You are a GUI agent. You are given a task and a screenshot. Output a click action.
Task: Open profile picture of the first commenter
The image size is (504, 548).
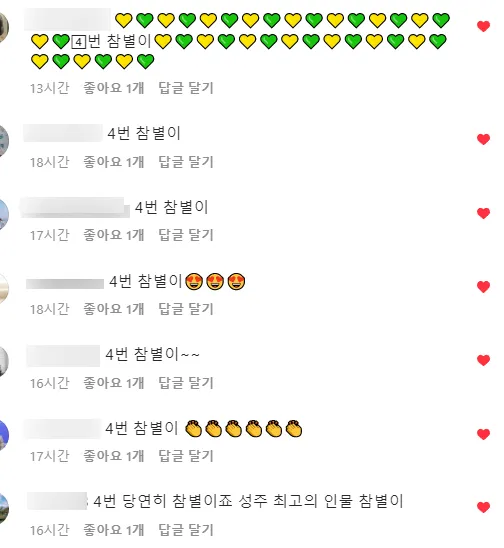[x=3, y=27]
